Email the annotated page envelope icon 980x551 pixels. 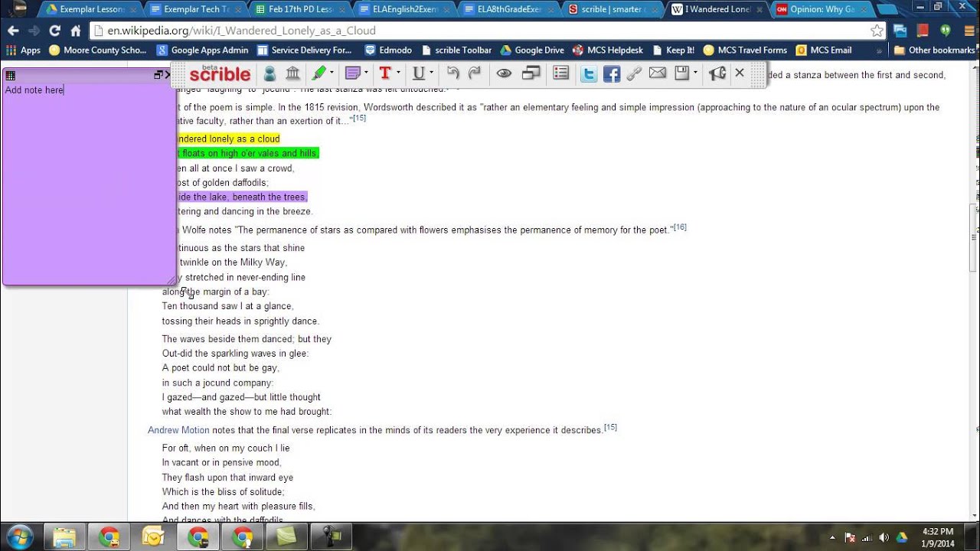(x=658, y=73)
